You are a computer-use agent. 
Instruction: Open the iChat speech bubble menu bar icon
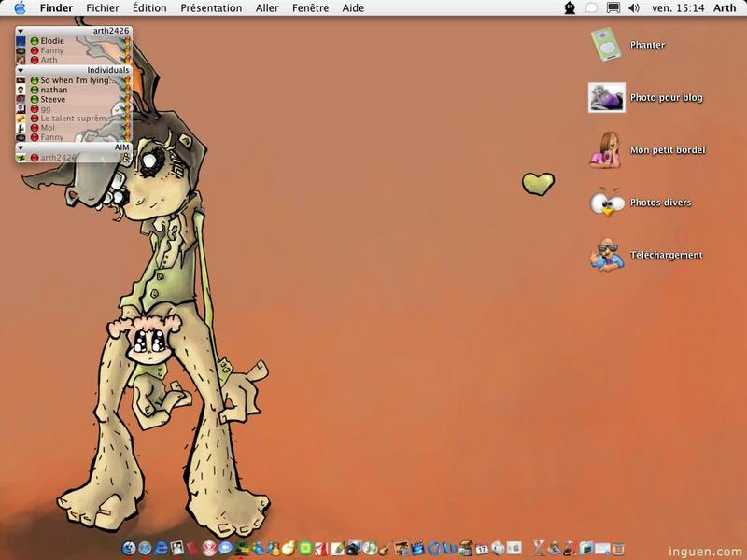pos(591,7)
